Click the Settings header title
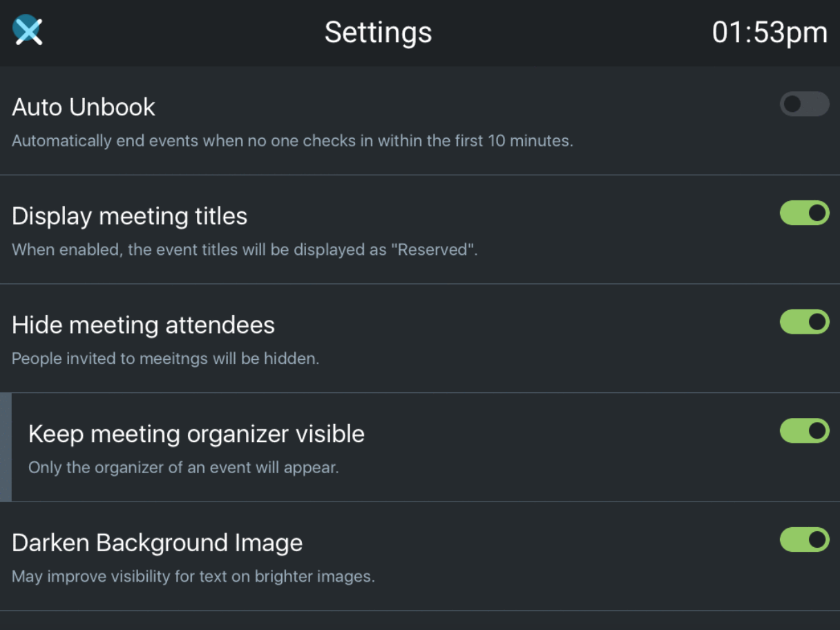The width and height of the screenshot is (840, 630). (x=378, y=32)
